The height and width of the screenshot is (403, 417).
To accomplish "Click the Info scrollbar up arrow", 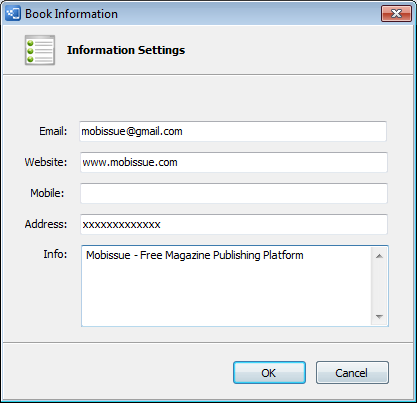I will point(379,256).
